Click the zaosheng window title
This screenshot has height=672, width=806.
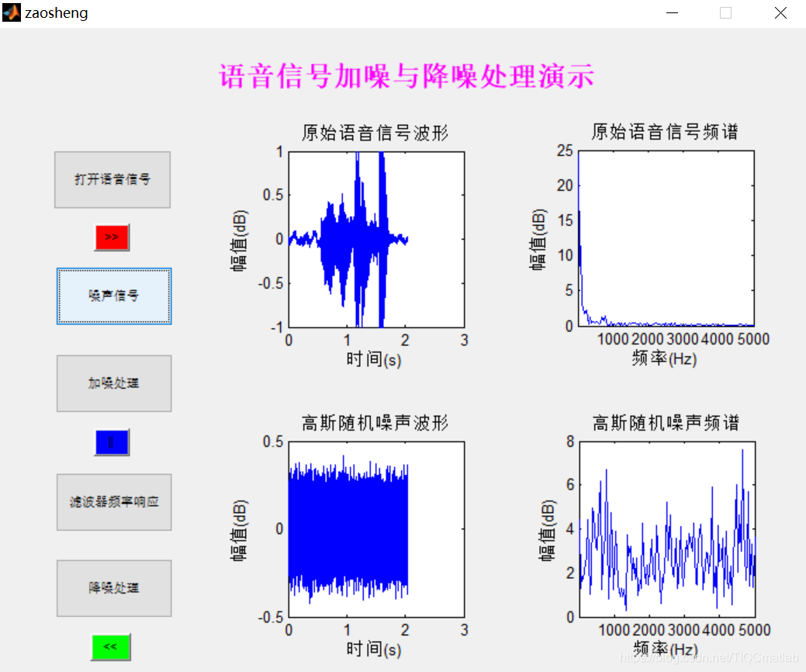pyautogui.click(x=57, y=13)
